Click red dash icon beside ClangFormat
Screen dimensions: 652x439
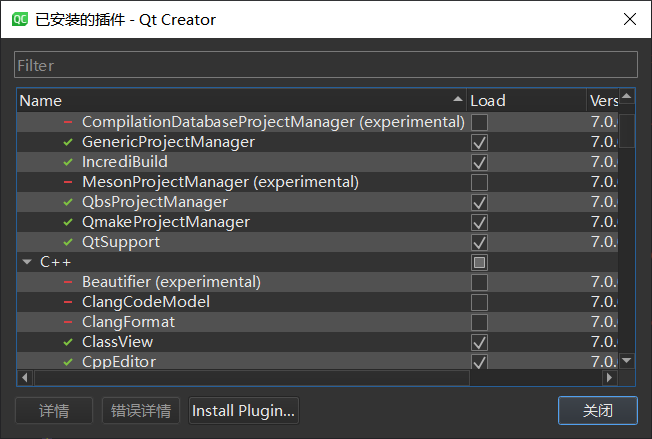pyautogui.click(x=68, y=322)
